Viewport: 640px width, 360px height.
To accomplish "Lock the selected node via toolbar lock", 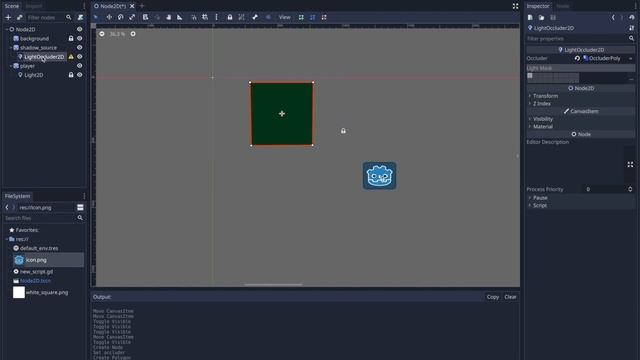I will [x=230, y=17].
